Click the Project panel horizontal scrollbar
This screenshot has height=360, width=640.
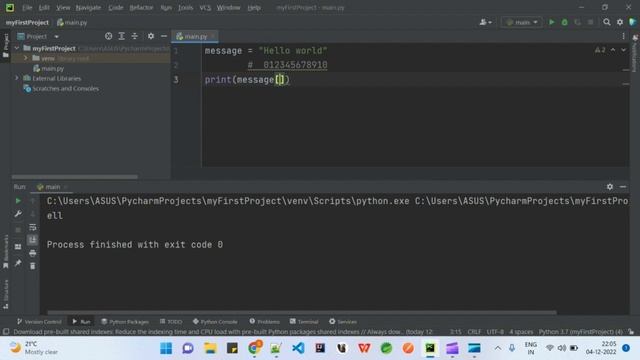pyautogui.click(x=75, y=177)
